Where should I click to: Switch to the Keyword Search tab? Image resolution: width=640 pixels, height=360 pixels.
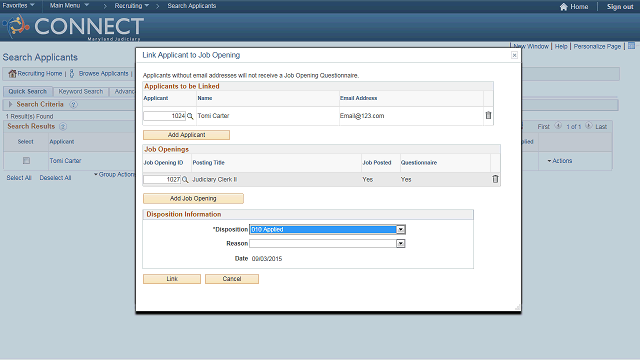(x=81, y=91)
